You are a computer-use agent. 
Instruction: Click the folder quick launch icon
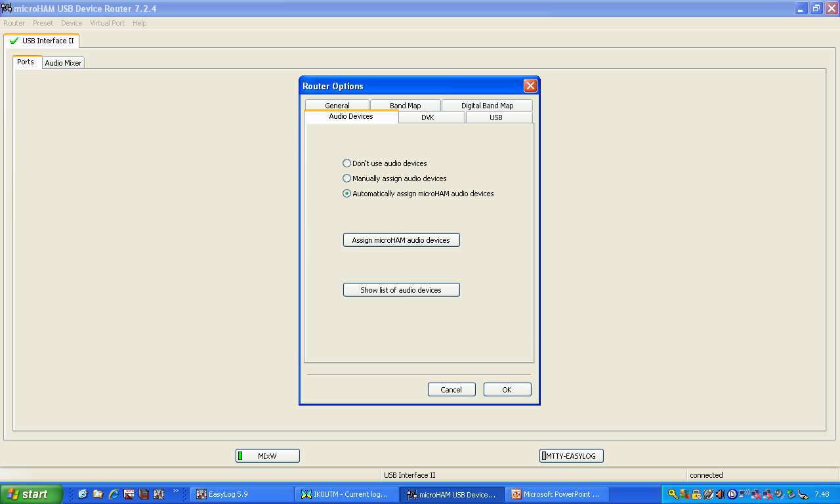pyautogui.click(x=98, y=494)
